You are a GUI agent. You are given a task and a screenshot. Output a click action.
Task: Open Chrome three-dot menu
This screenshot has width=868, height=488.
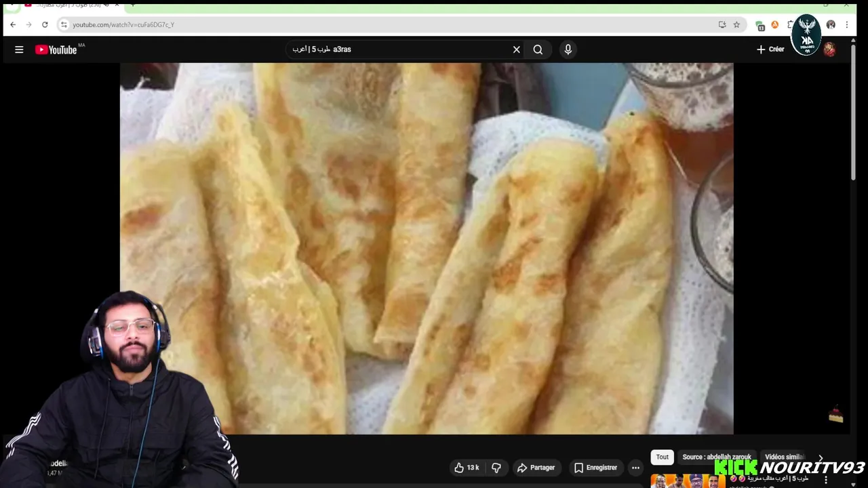pos(846,24)
